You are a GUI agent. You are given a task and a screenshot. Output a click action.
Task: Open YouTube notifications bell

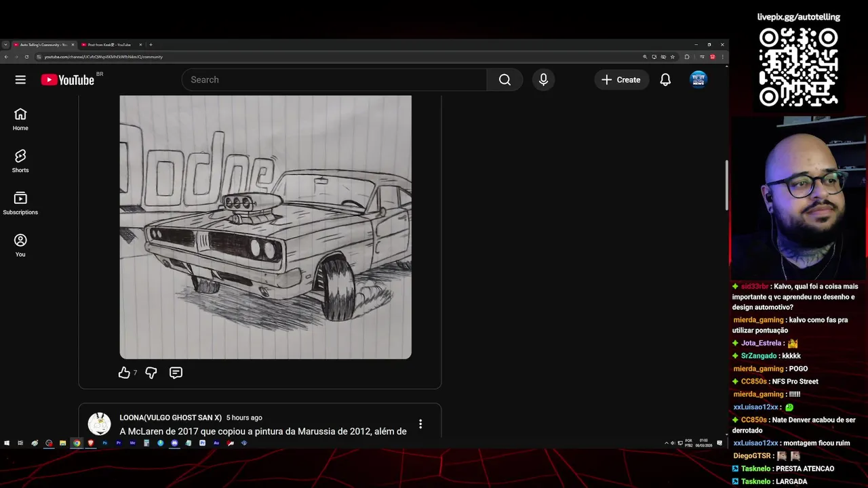665,79
